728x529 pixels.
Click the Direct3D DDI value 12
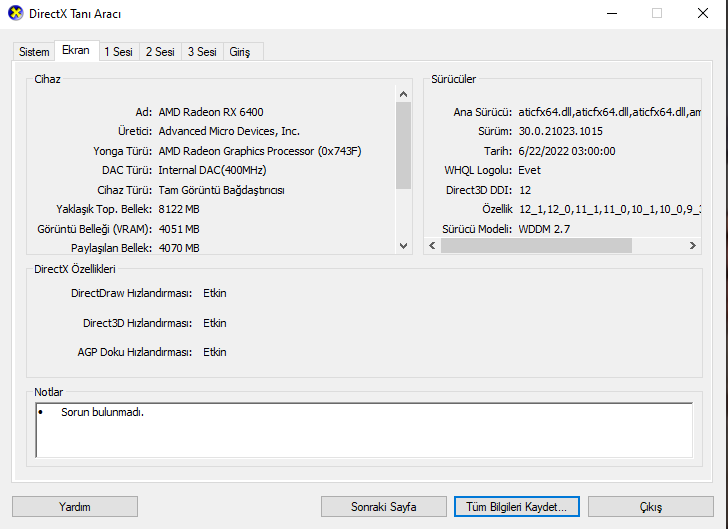tap(525, 190)
